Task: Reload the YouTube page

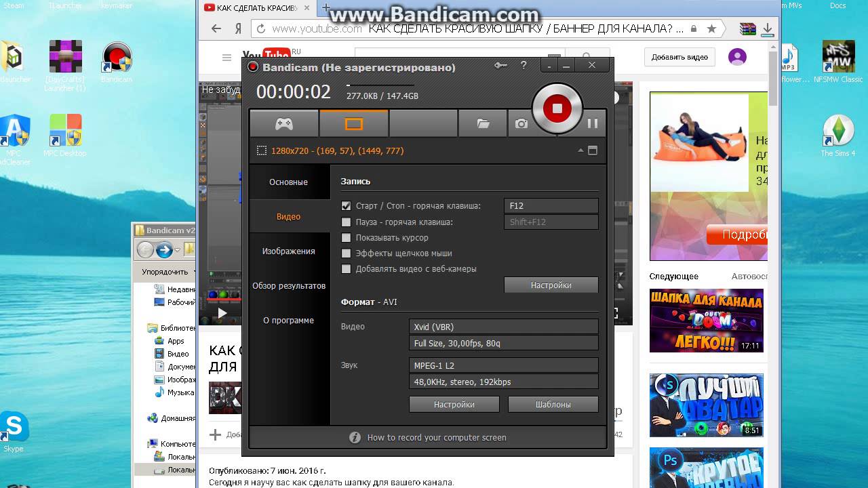Action: click(x=260, y=28)
